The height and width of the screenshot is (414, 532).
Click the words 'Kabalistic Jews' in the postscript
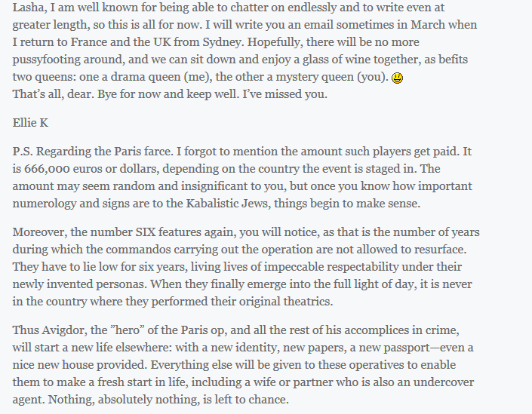228,204
